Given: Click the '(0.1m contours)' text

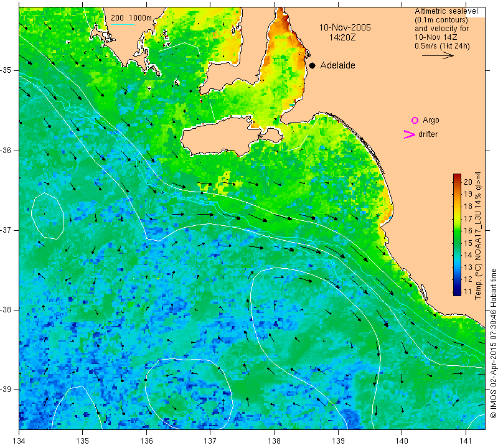Looking at the screenshot, I should point(441,20).
